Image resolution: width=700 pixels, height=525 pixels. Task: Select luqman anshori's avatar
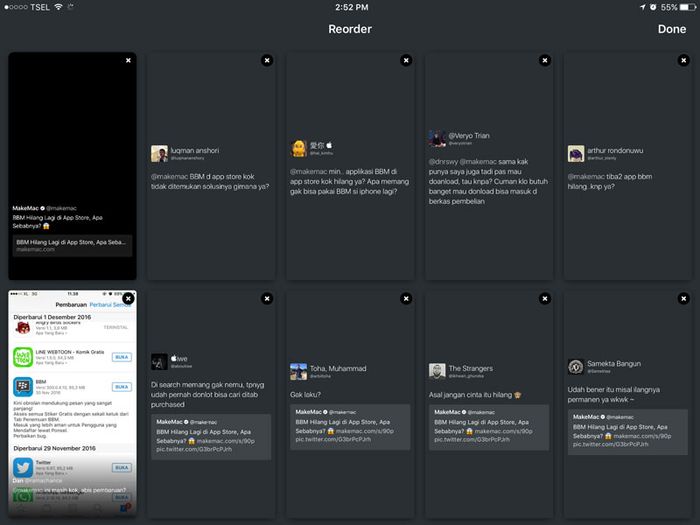[159, 154]
